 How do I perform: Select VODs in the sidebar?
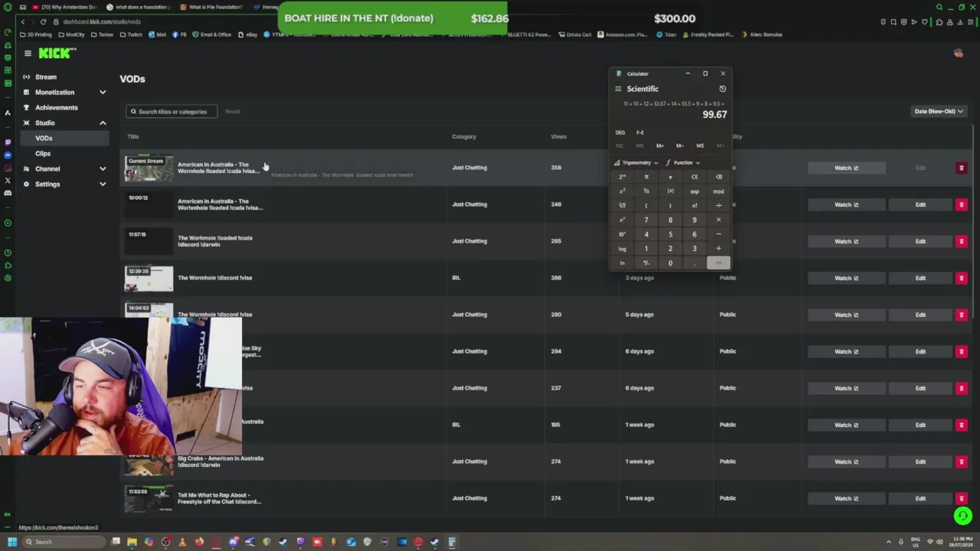click(64, 138)
